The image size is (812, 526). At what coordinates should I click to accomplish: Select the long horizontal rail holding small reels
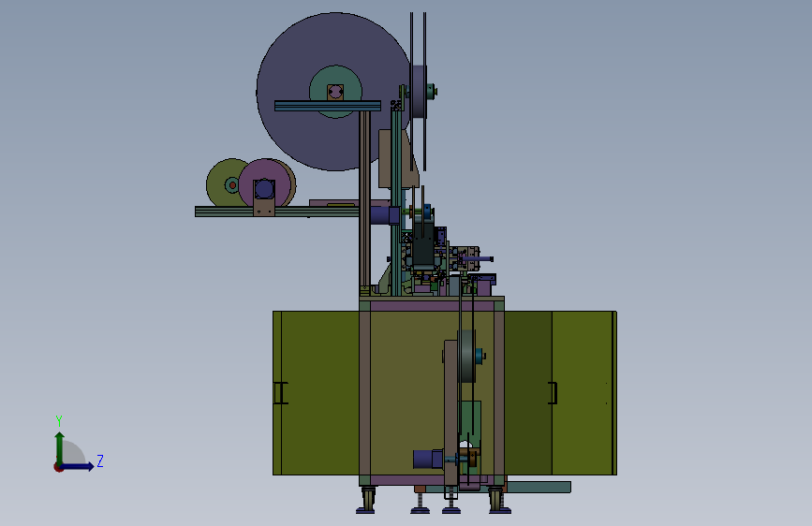(x=277, y=212)
